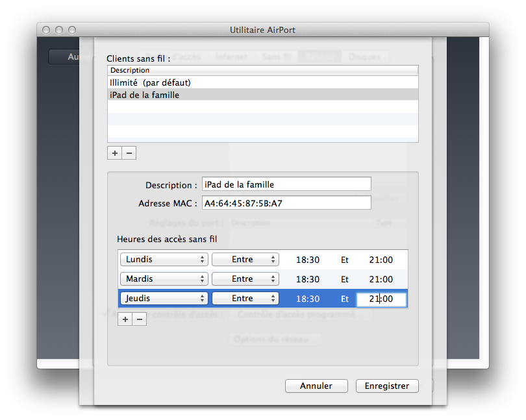Select iPad de la famille in clients list

click(x=145, y=95)
